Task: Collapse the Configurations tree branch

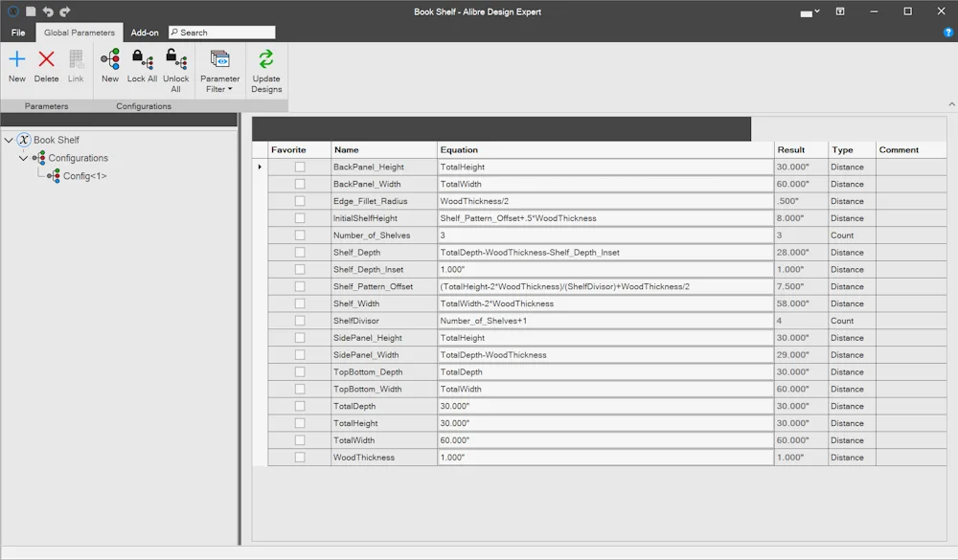Action: [x=23, y=158]
